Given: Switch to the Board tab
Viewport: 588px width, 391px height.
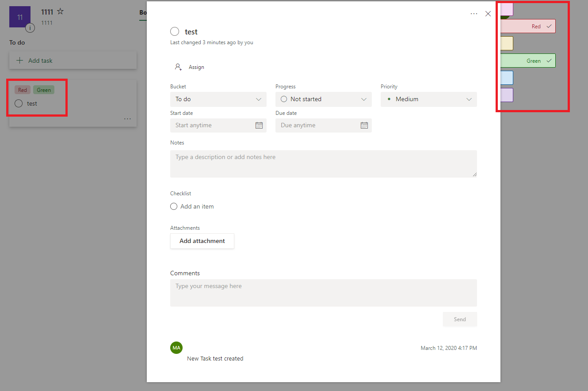Looking at the screenshot, I should 143,13.
